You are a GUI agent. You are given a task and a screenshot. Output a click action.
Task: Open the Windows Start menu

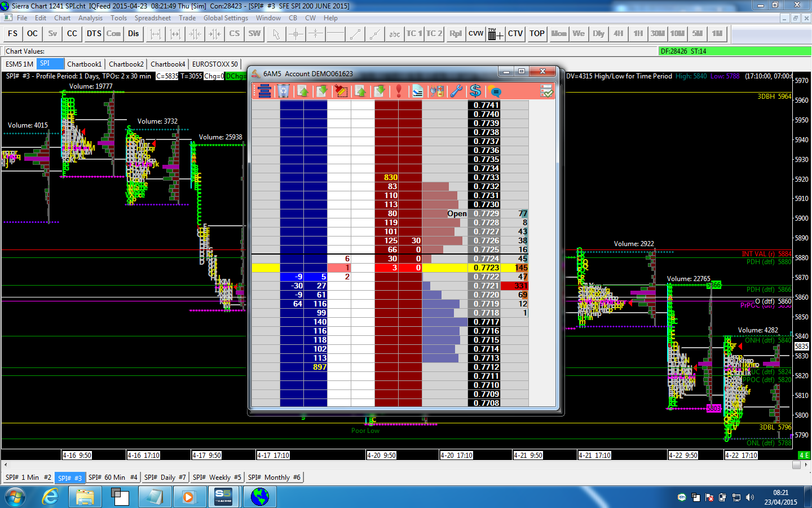[x=15, y=497]
